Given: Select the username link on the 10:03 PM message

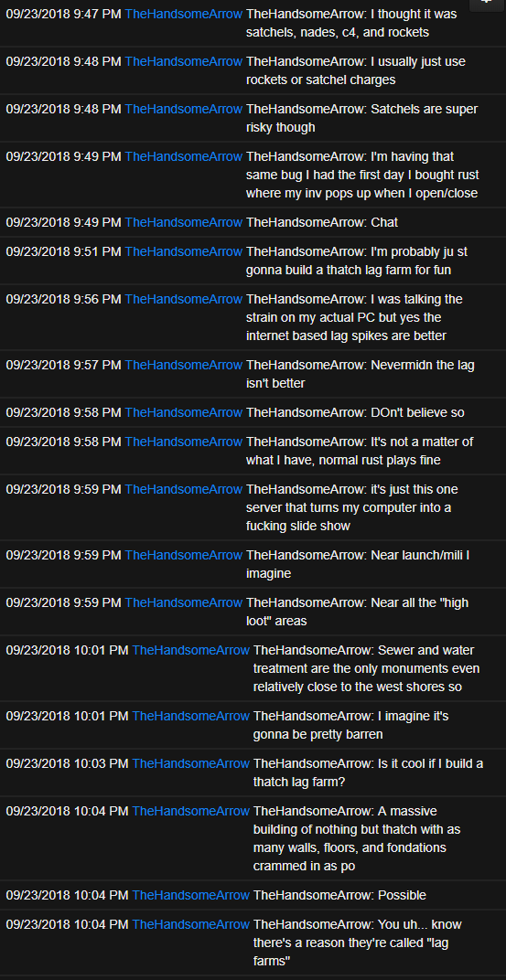Looking at the screenshot, I should point(190,763).
